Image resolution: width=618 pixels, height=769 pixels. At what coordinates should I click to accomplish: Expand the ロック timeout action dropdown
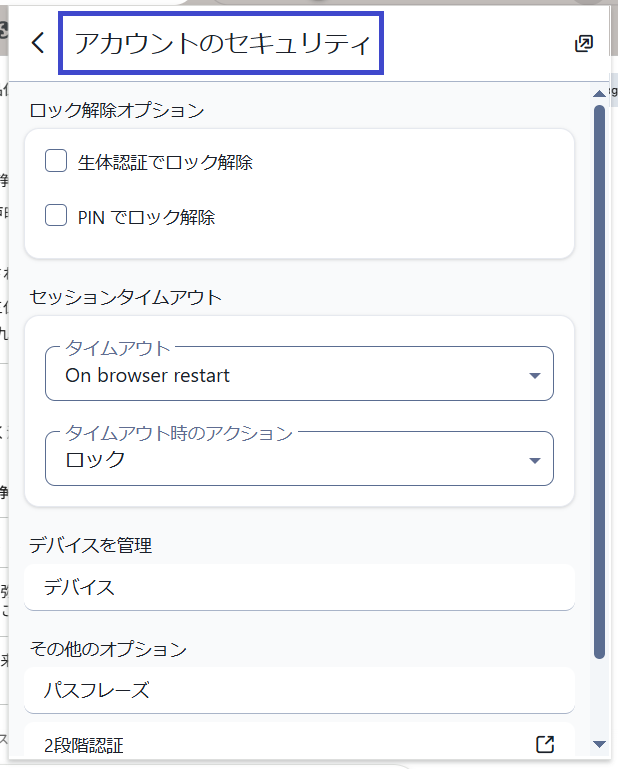pos(299,459)
